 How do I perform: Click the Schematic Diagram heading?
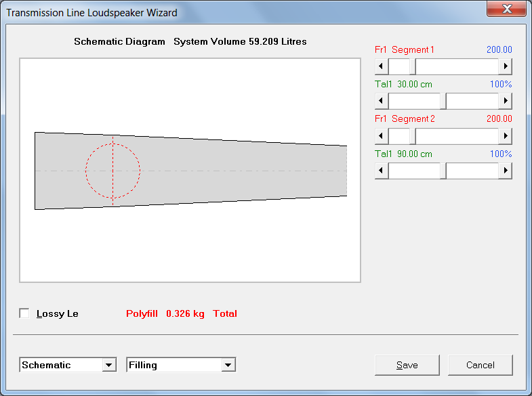click(119, 41)
